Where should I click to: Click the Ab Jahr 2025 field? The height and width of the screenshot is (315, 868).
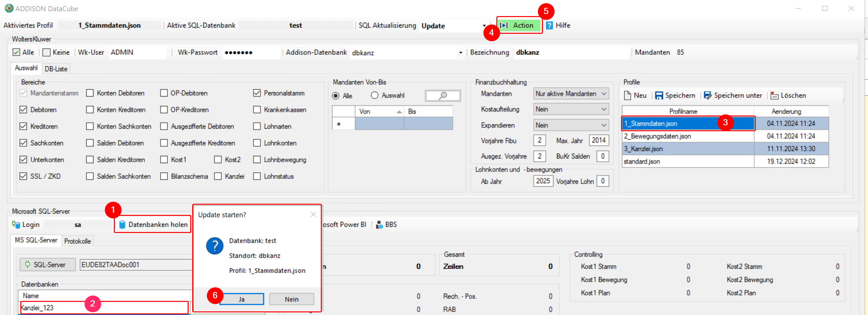click(543, 181)
